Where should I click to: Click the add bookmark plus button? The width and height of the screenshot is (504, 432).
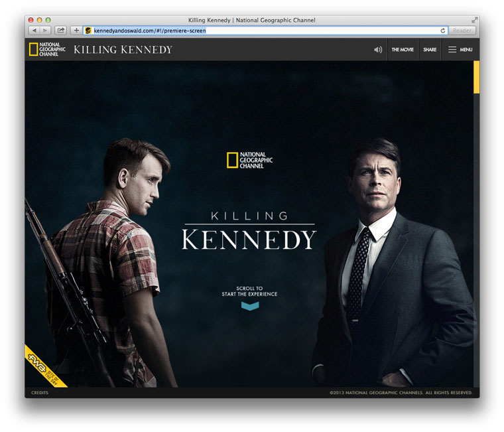tap(76, 31)
